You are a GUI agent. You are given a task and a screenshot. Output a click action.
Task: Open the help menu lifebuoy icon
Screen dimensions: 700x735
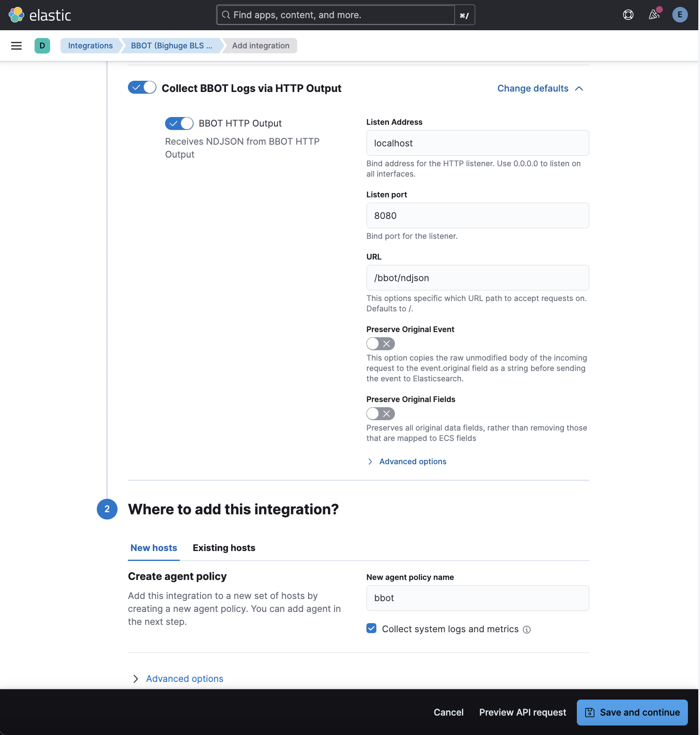(628, 15)
